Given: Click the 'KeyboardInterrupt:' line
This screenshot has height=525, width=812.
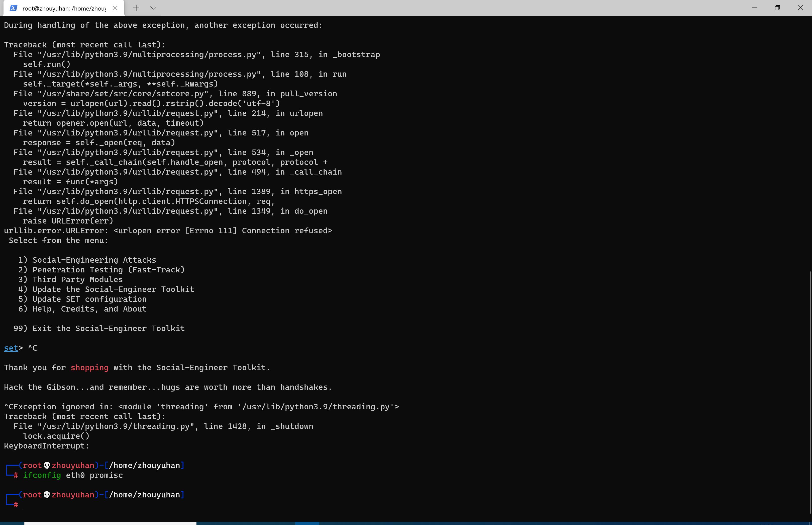Looking at the screenshot, I should (47, 446).
